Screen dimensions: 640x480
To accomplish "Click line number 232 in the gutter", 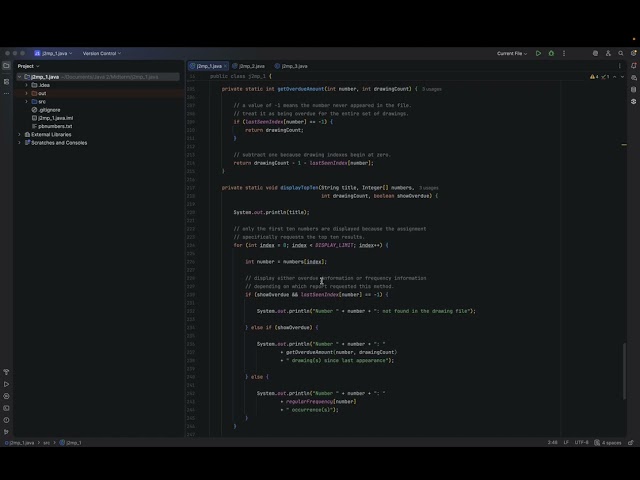I will click(191, 311).
